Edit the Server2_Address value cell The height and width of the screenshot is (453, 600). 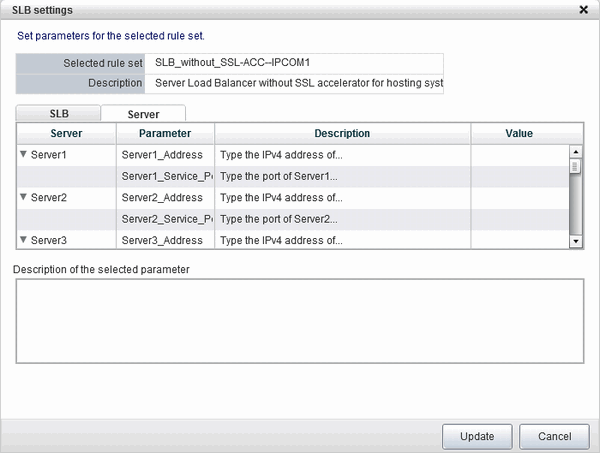click(519, 198)
